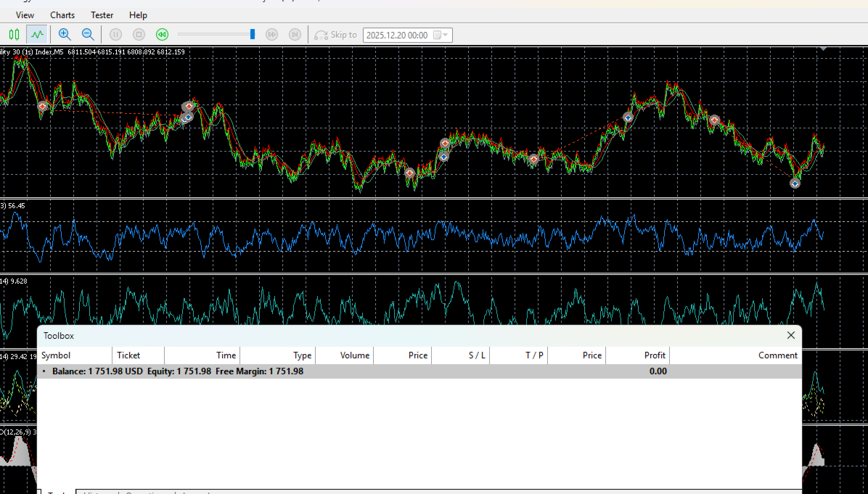Zoom out of the chart
This screenshot has height=494, width=868.
click(x=88, y=34)
